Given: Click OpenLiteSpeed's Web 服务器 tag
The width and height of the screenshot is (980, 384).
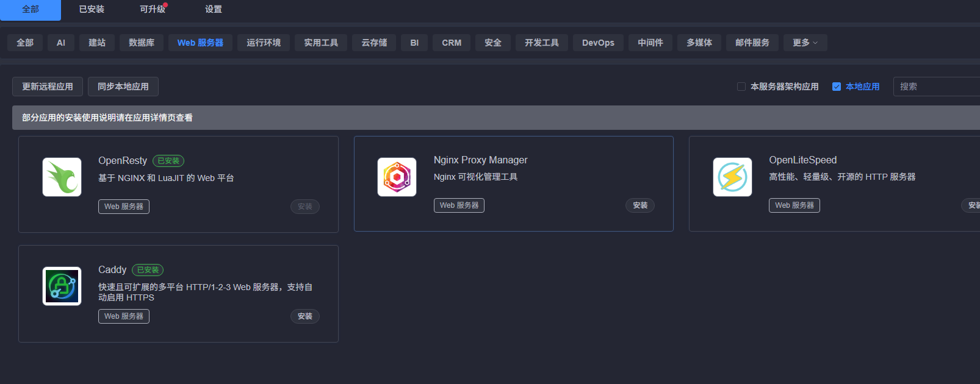Looking at the screenshot, I should tap(794, 205).
